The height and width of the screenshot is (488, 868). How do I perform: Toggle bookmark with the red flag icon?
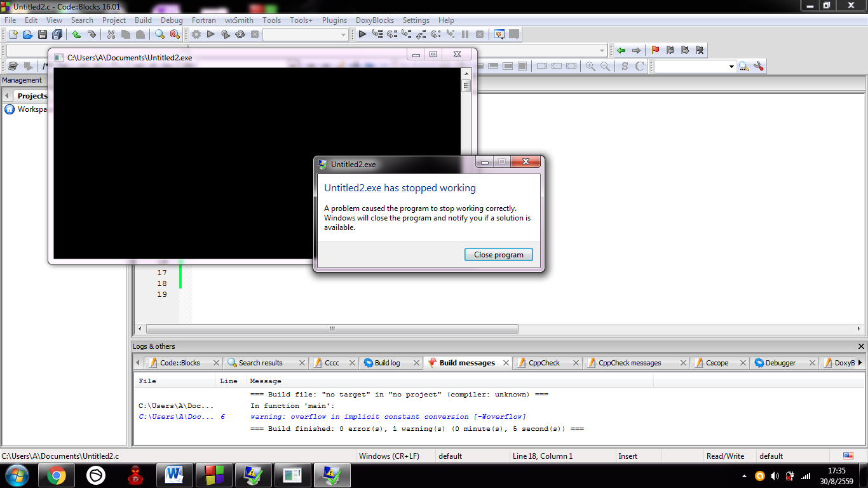[655, 50]
